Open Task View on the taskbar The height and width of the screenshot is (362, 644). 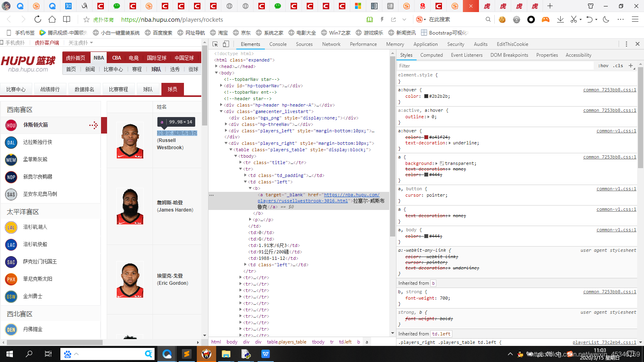click(x=48, y=354)
